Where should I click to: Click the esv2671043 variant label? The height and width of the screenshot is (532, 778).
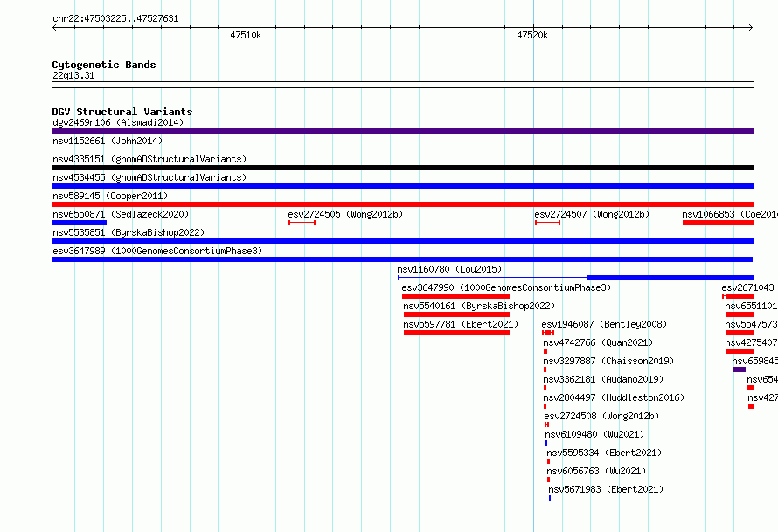[747, 287]
